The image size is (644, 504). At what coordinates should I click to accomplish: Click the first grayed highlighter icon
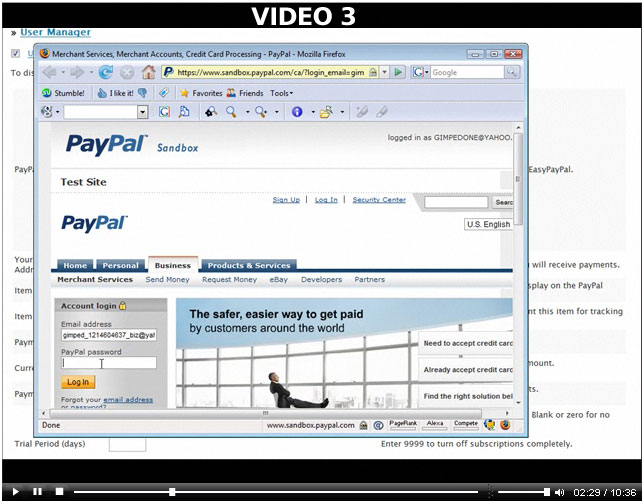362,112
